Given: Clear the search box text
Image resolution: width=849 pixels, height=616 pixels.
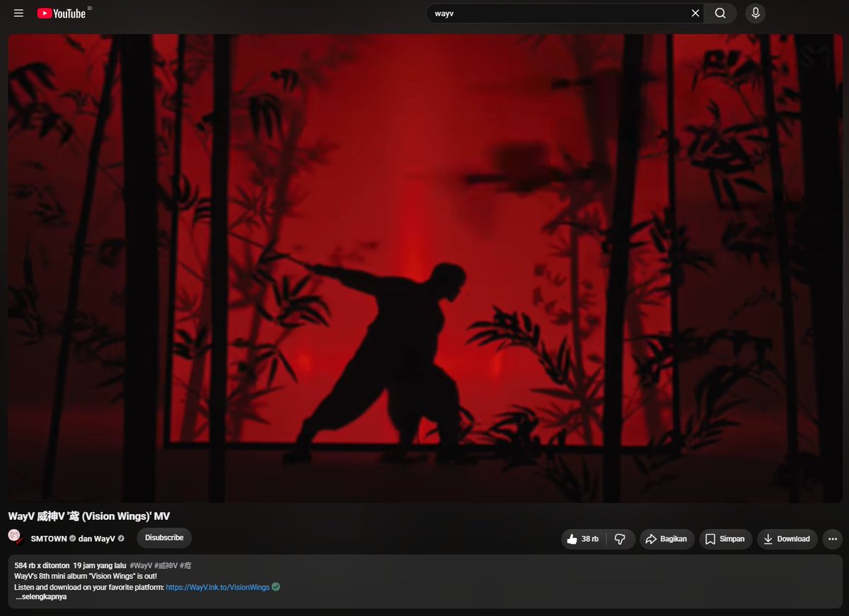Looking at the screenshot, I should pos(695,13).
